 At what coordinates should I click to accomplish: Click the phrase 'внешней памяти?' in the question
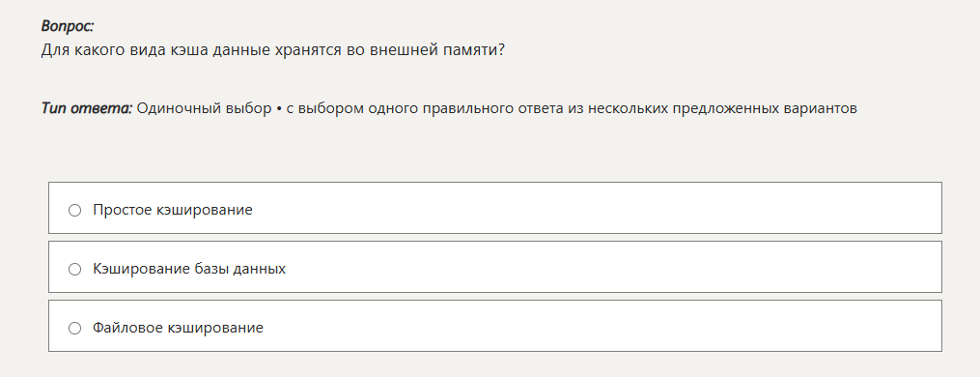coord(436,50)
